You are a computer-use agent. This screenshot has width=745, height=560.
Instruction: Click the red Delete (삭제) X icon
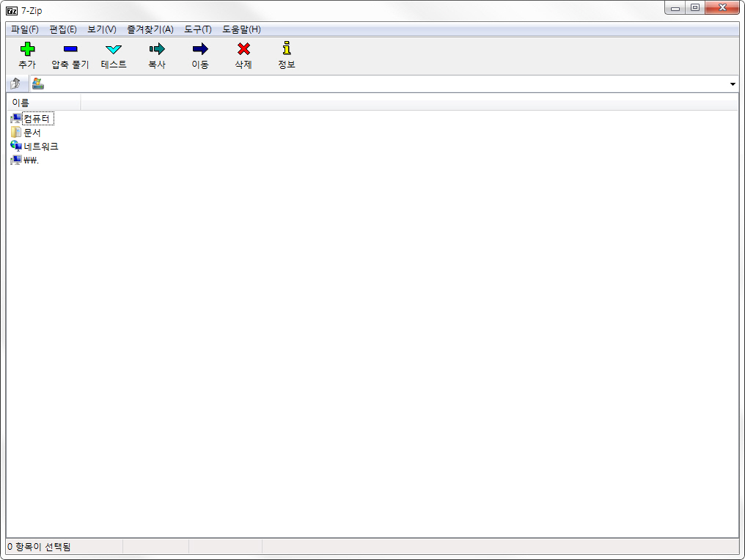coord(243,49)
